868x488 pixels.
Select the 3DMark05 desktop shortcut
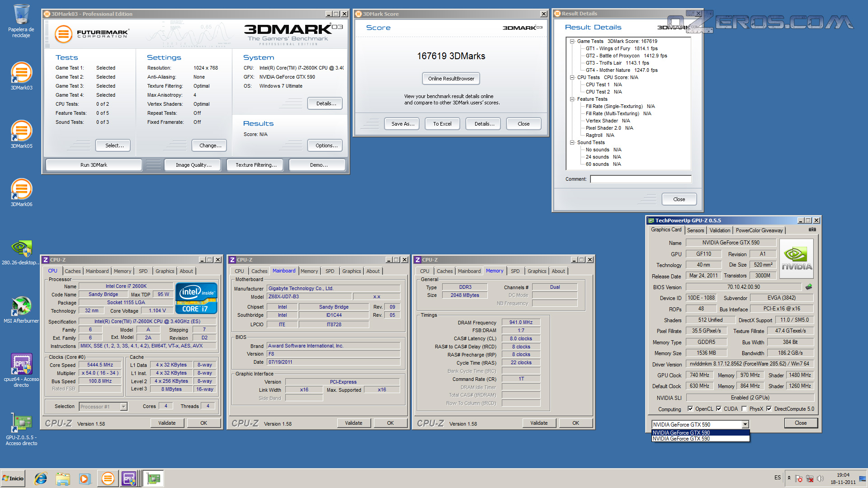[21, 134]
